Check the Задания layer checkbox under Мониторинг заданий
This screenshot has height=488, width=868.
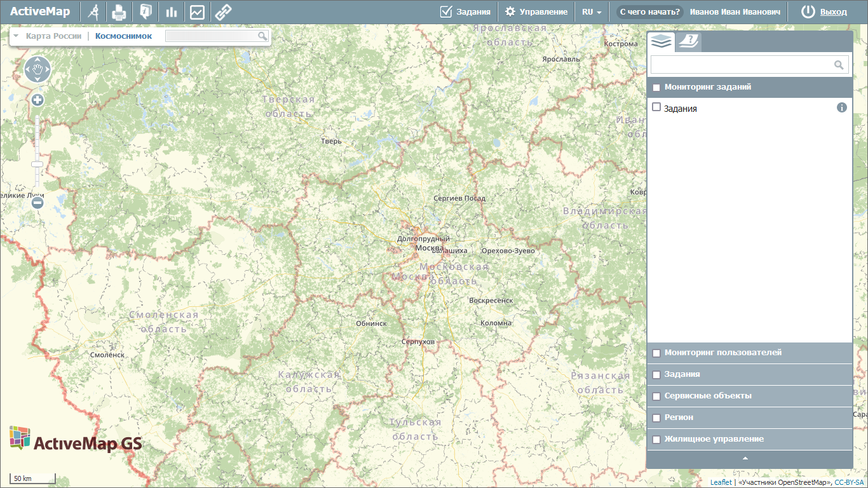pyautogui.click(x=656, y=107)
